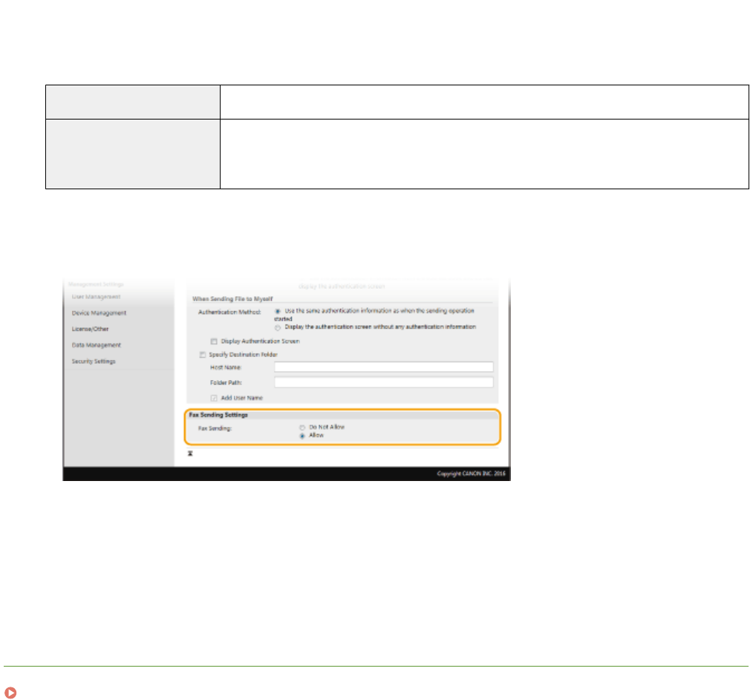The width and height of the screenshot is (753, 700).
Task: Tick the Display Authentication Screen checkbox
Action: [214, 341]
